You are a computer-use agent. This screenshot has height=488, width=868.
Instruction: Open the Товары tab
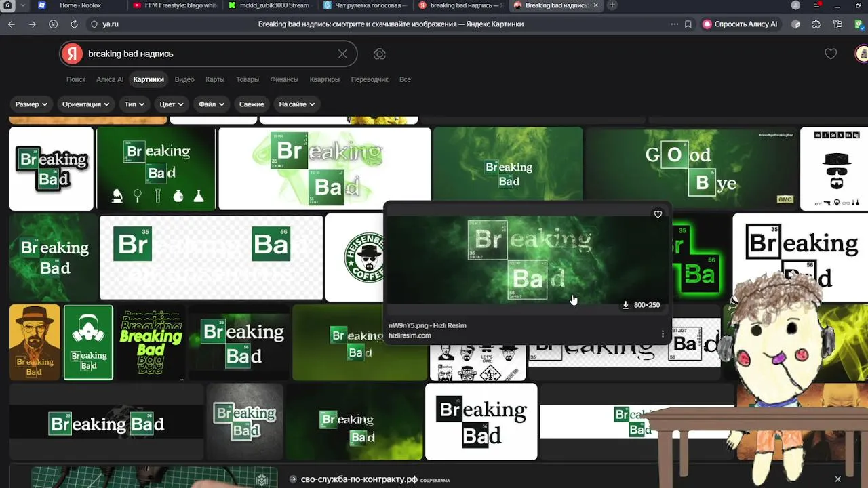[248, 79]
